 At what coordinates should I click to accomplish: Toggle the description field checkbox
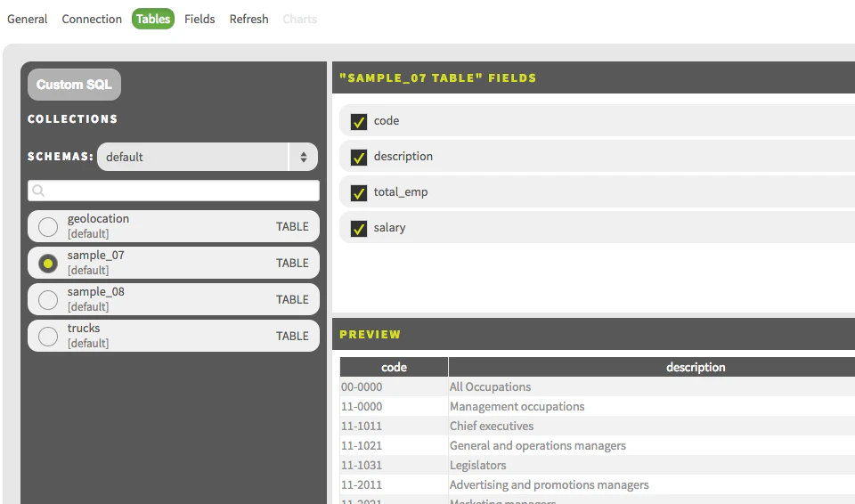tap(359, 158)
